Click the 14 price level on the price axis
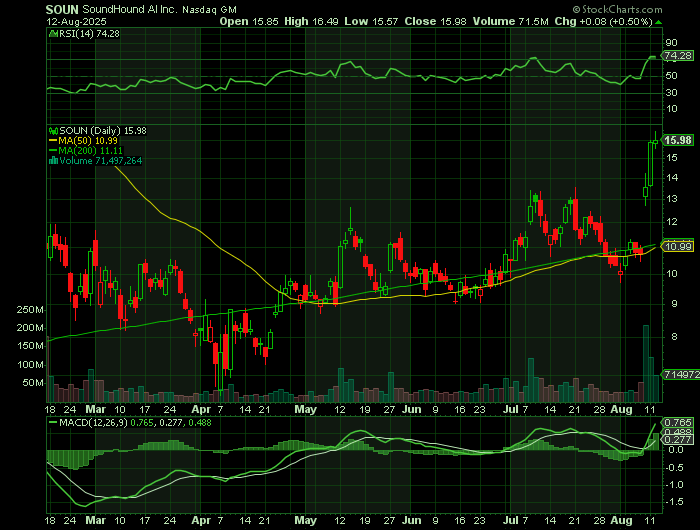This screenshot has width=700, height=530. click(671, 178)
